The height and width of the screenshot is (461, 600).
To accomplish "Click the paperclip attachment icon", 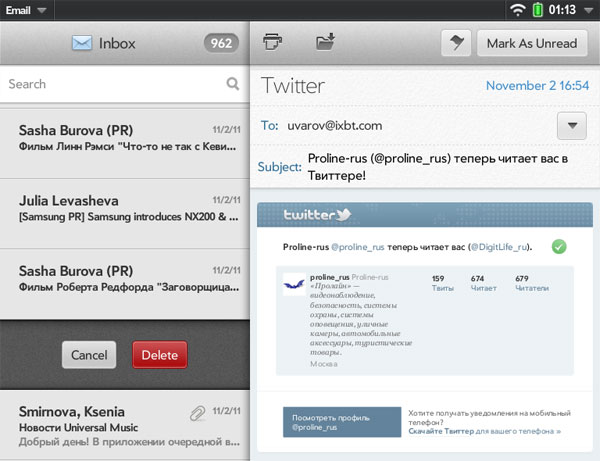I will (x=197, y=413).
